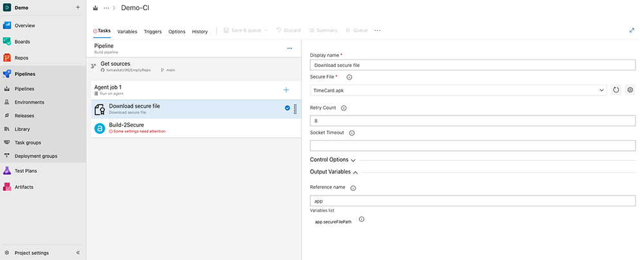
Task: Switch to the Variables tab
Action: pyautogui.click(x=127, y=32)
